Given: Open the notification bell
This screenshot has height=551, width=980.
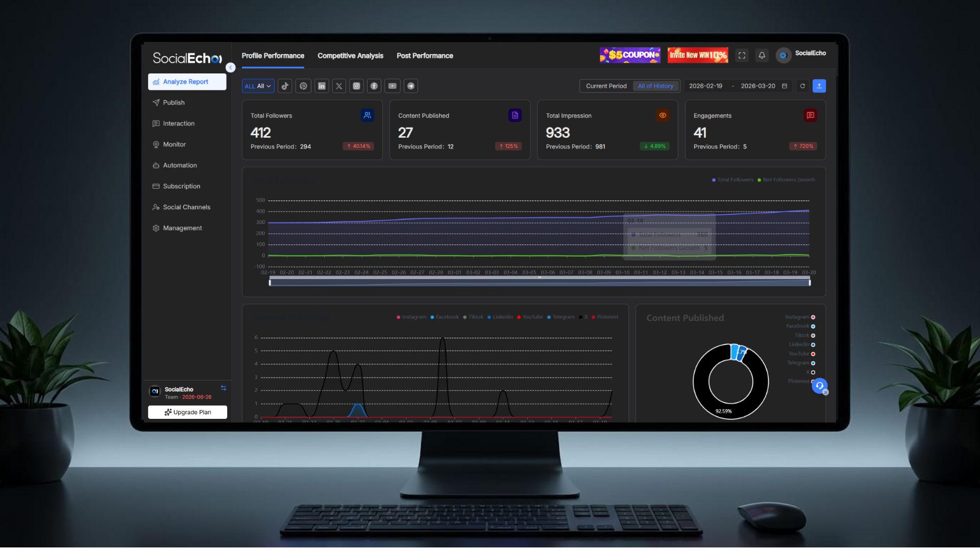Looking at the screenshot, I should (762, 56).
